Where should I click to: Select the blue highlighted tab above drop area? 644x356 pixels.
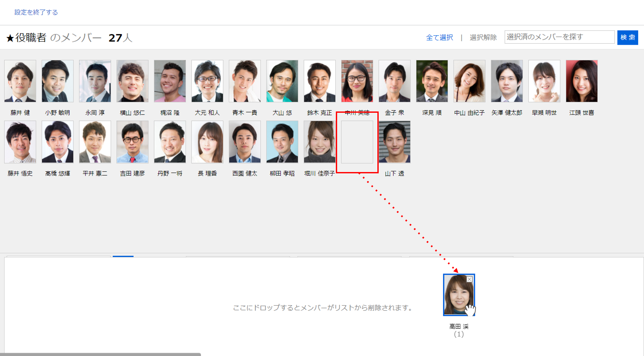(x=123, y=256)
